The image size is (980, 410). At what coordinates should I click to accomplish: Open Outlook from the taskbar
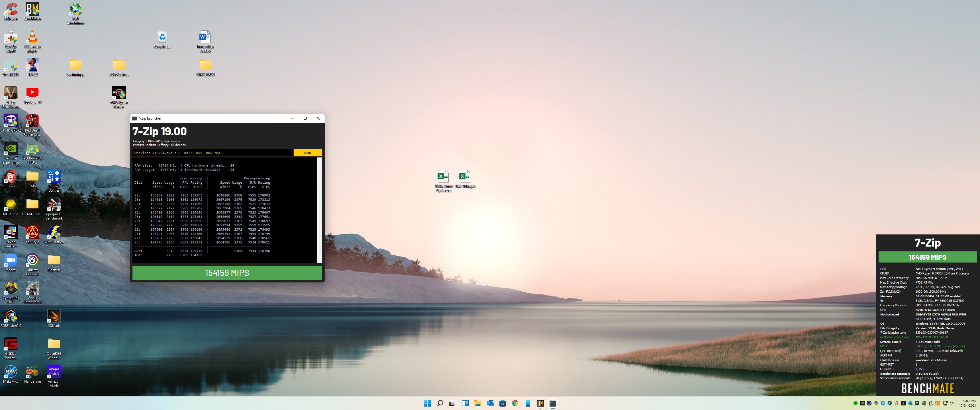490,403
